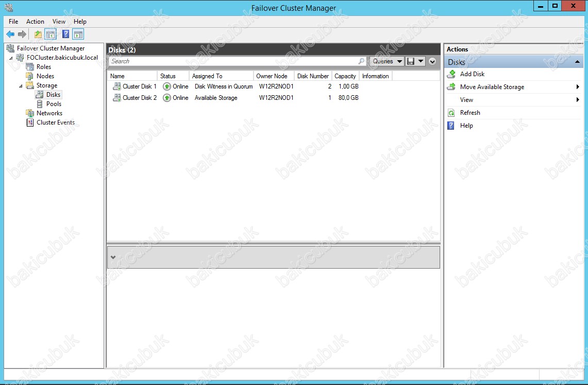Collapse the Storage tree node
Image resolution: width=588 pixels, height=385 pixels.
[x=21, y=86]
